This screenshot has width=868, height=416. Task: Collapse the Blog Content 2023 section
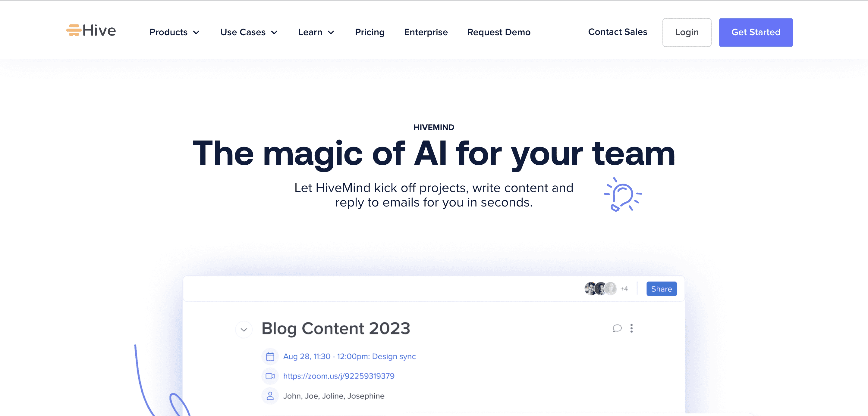[244, 328]
